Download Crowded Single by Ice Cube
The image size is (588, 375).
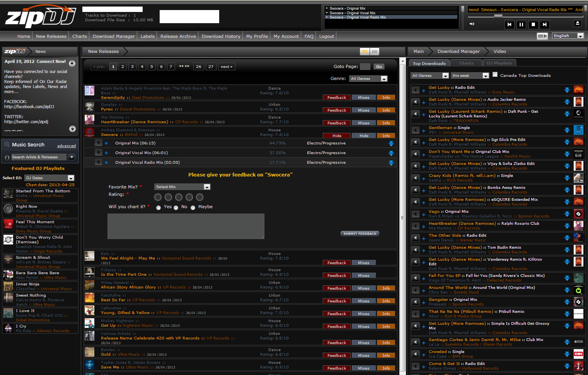pyautogui.click(x=567, y=354)
